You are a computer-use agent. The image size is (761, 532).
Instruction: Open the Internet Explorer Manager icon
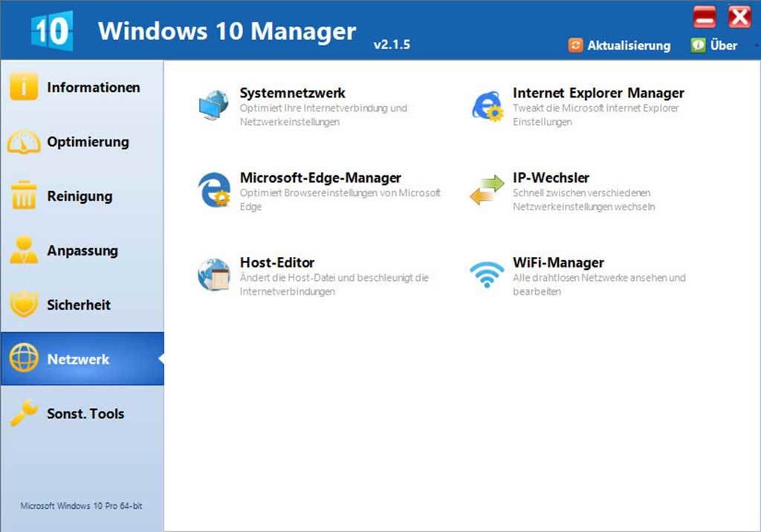[x=488, y=106]
